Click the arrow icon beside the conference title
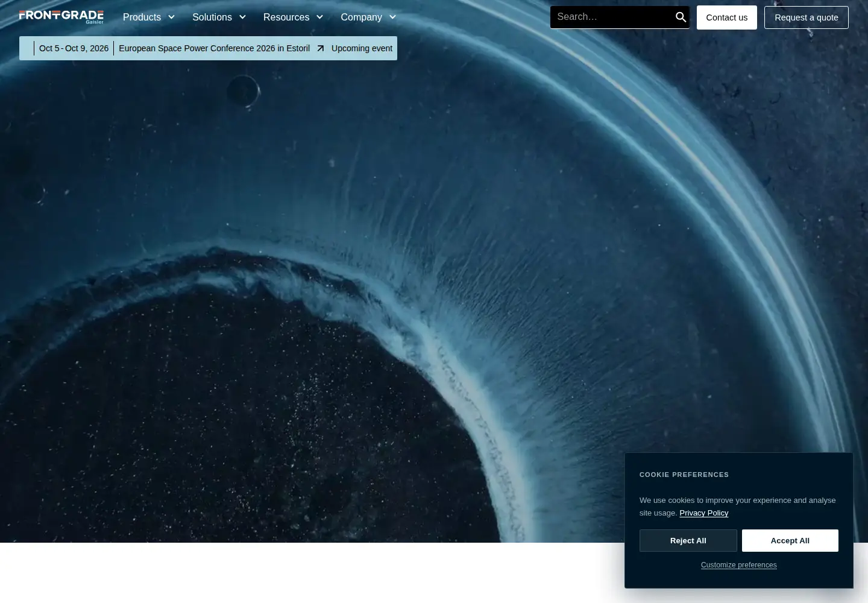Screen dimensions: 868x603 coord(321,48)
